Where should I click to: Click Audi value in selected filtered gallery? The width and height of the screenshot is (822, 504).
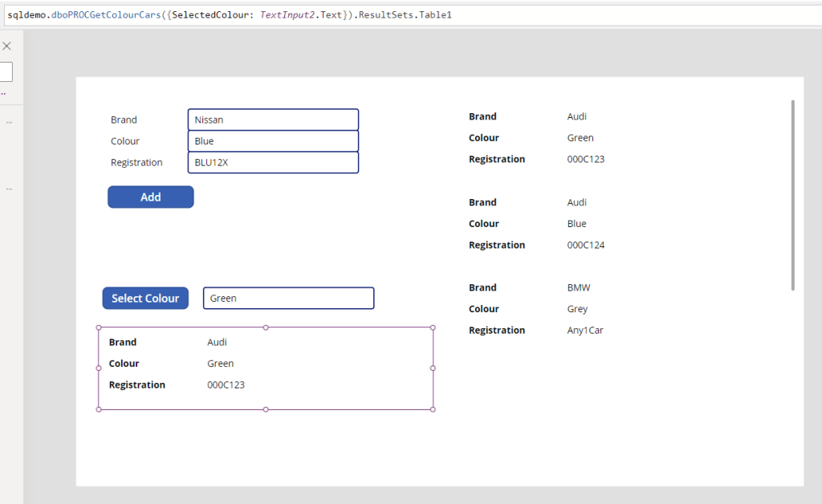pyautogui.click(x=217, y=342)
